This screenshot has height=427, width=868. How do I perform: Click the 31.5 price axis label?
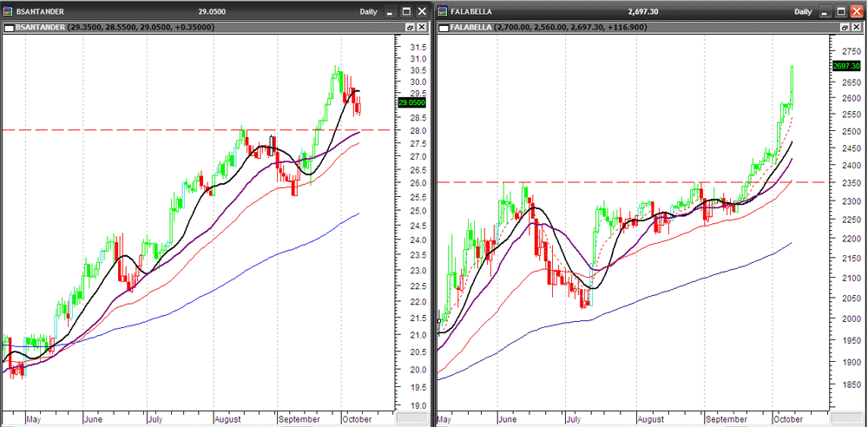[x=418, y=47]
